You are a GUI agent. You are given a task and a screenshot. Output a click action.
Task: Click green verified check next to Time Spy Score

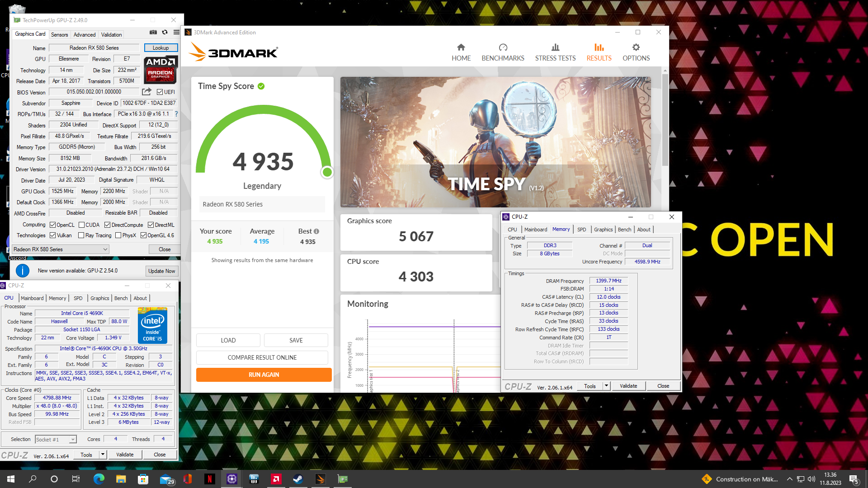[x=261, y=86]
